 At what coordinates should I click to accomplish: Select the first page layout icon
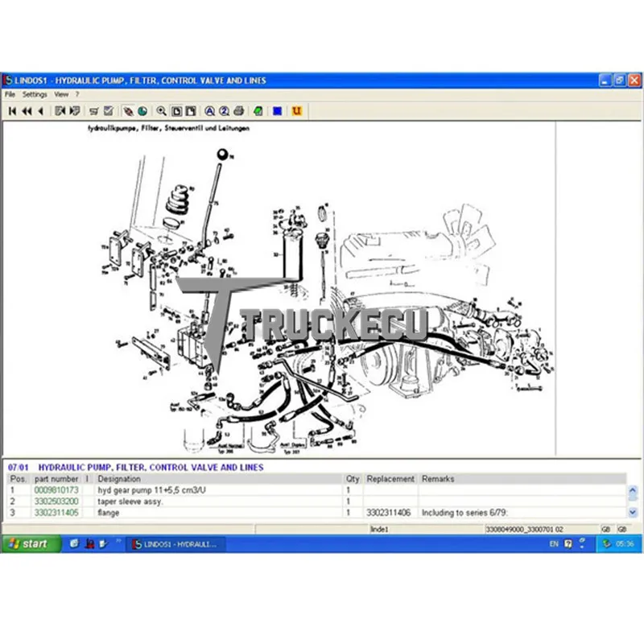pos(176,111)
